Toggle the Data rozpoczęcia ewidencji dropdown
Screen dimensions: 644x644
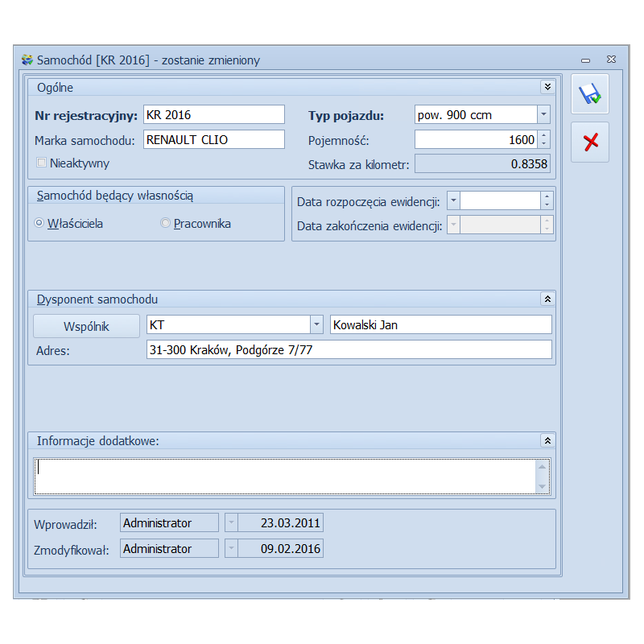point(454,200)
